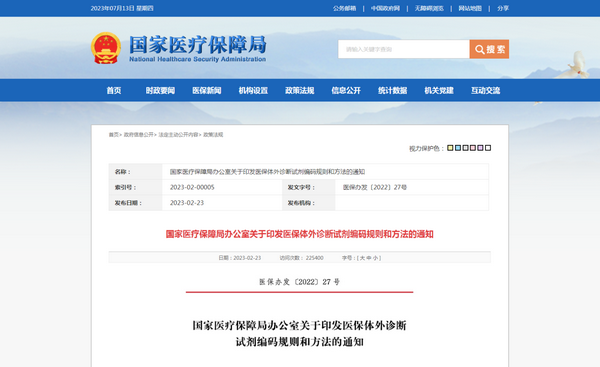Click the index number 2023-02-00005

[192, 187]
